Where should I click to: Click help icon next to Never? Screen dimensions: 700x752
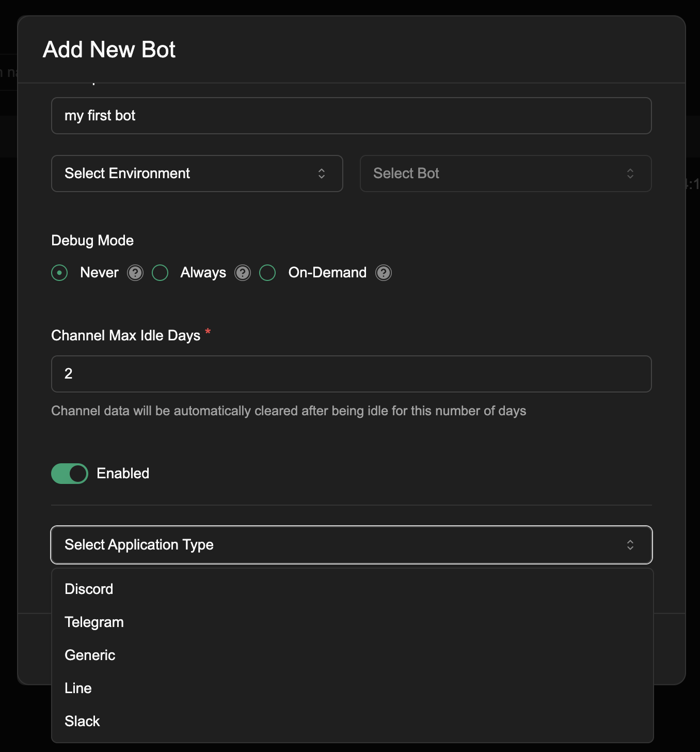pos(135,273)
